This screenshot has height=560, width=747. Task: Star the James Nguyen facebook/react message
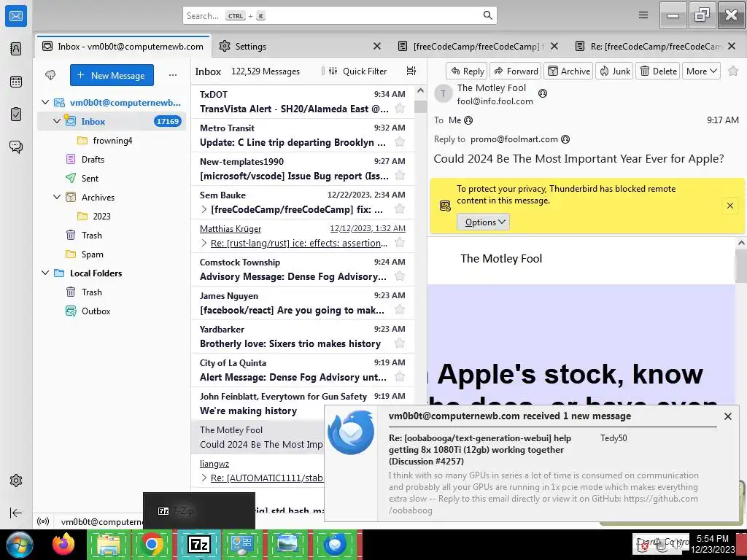click(x=400, y=310)
